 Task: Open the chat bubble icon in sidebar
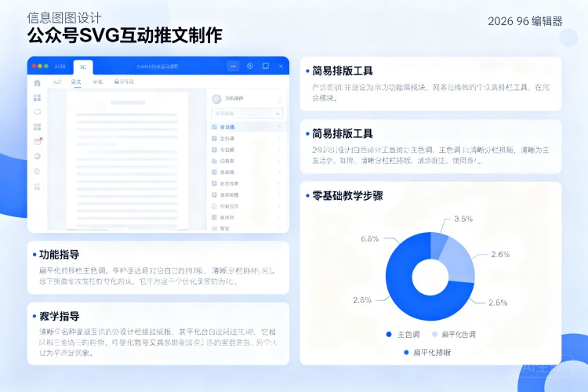[x=37, y=112]
